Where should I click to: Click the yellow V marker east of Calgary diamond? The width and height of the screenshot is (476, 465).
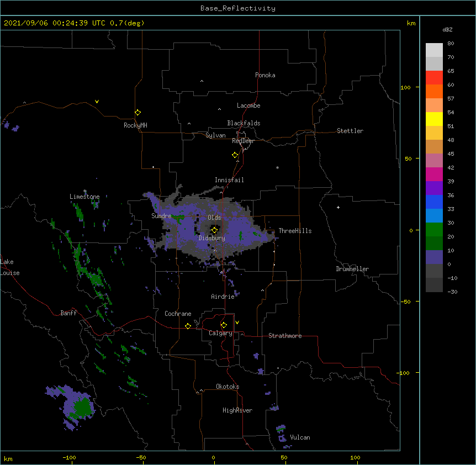[237, 323]
